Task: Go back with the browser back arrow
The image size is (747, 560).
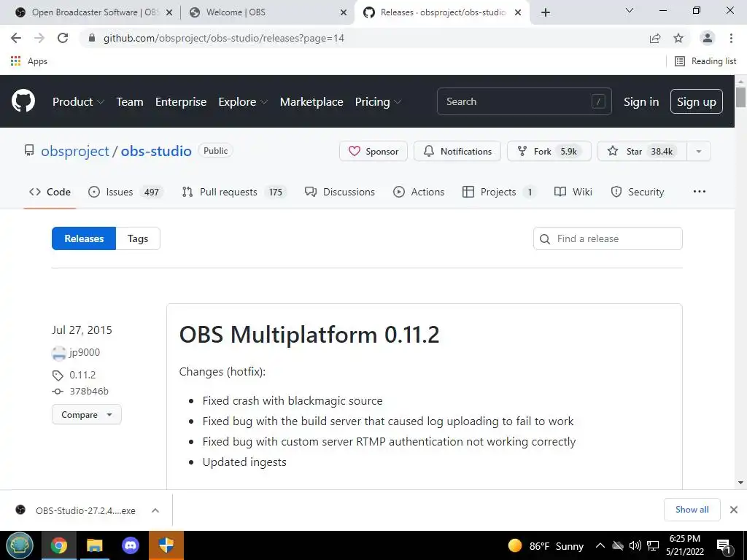Action: 16,38
